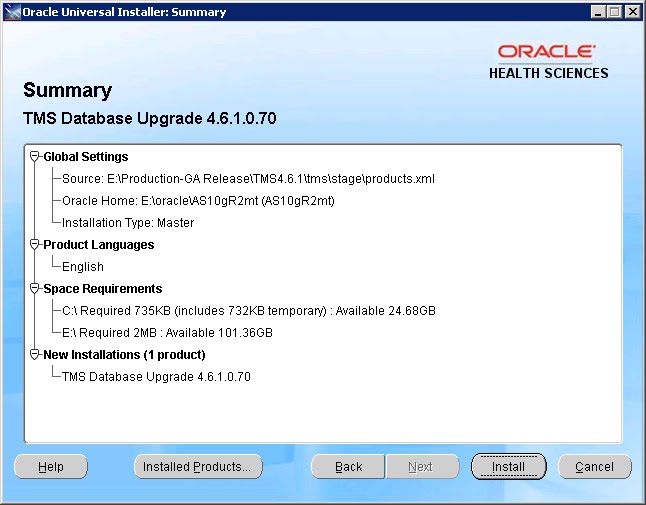Collapse the New Installations node
Image resolution: width=646 pixels, height=505 pixels.
tap(35, 354)
